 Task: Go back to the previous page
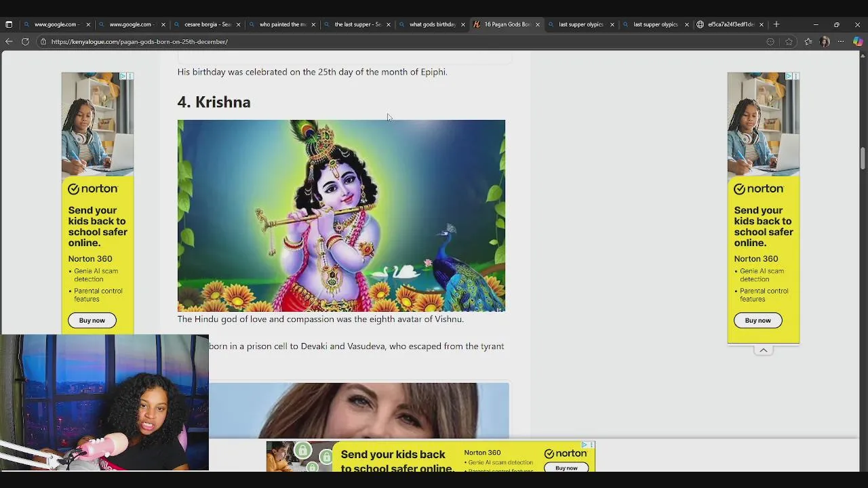click(x=9, y=41)
